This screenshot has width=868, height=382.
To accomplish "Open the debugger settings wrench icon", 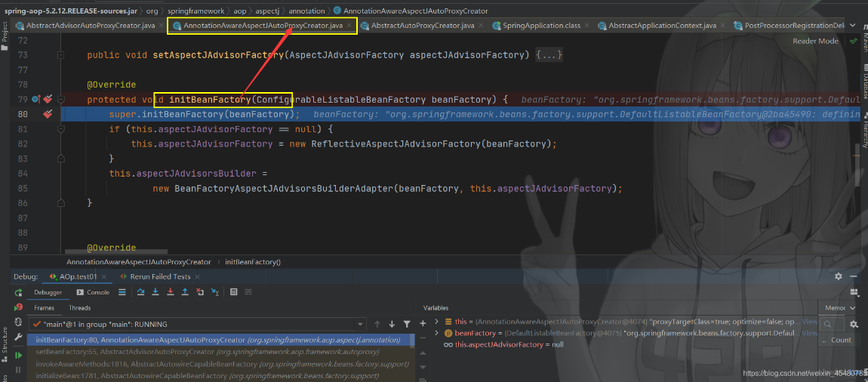I will [18, 337].
